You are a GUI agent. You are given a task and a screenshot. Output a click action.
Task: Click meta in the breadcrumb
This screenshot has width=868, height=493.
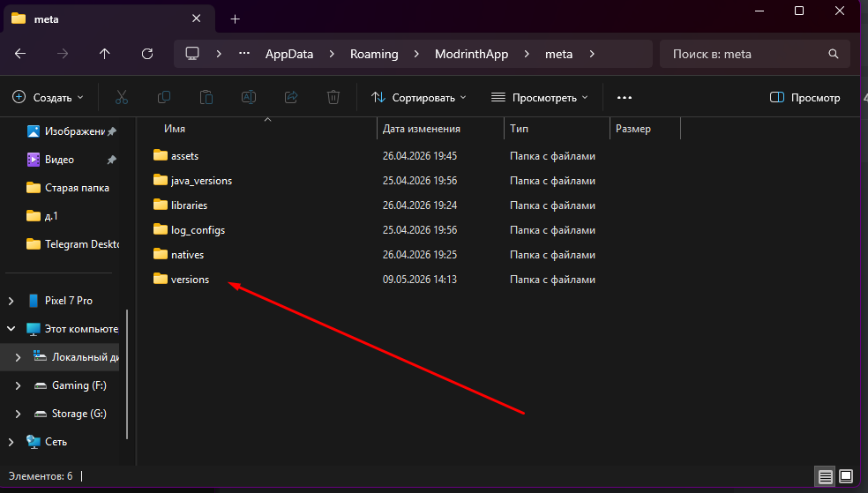coord(558,54)
